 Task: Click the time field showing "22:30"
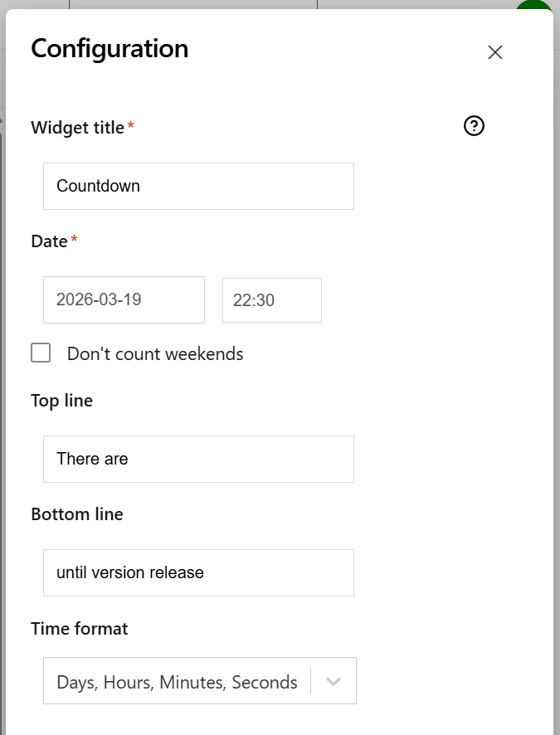pos(271,299)
